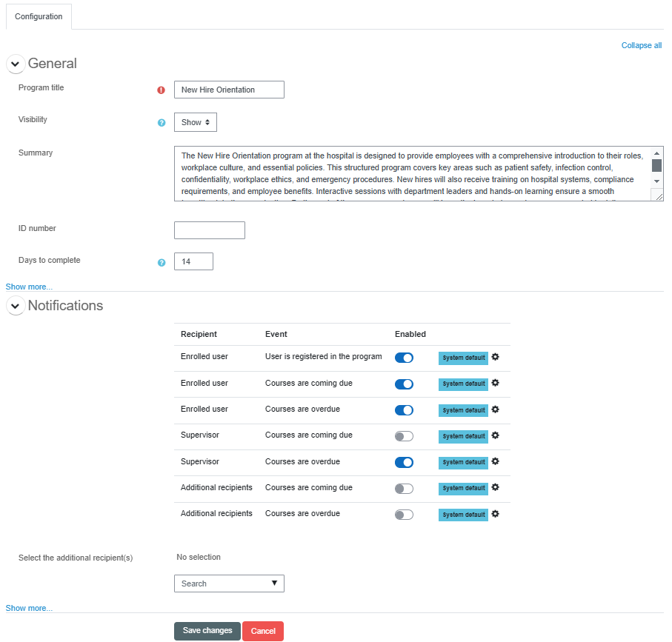Click the help icon beside Visibility

[162, 123]
